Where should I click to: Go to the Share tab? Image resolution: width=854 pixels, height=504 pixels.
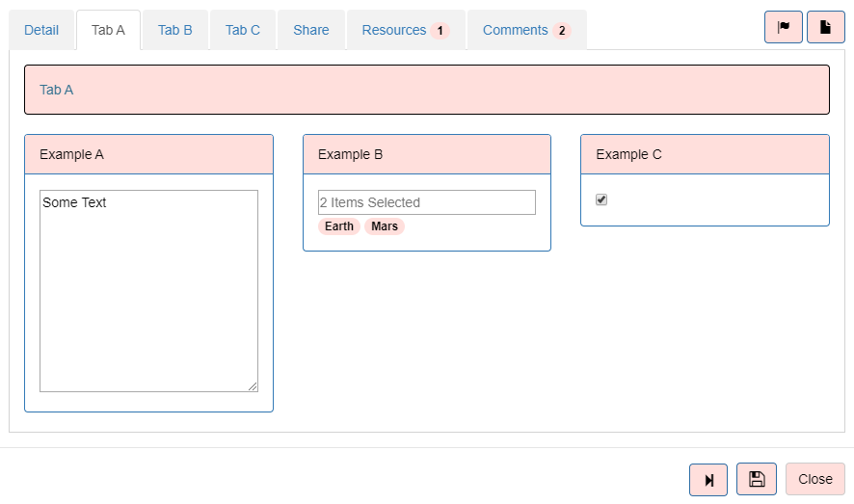311,30
